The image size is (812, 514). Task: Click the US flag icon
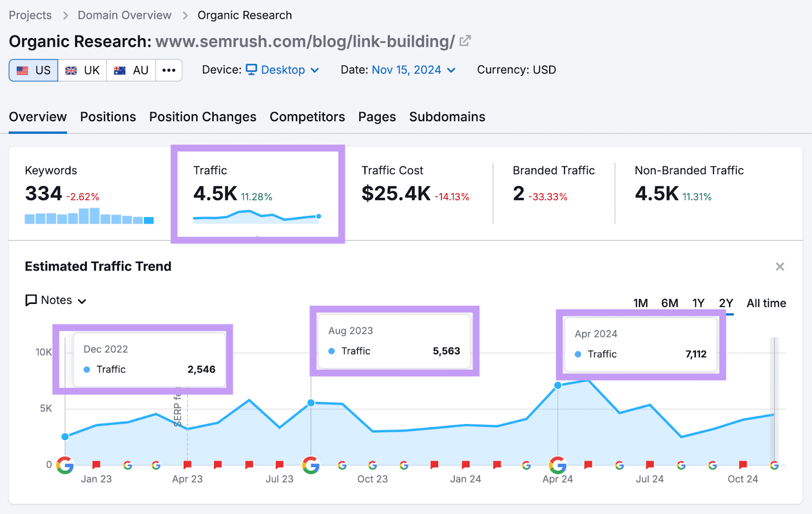pyautogui.click(x=22, y=71)
